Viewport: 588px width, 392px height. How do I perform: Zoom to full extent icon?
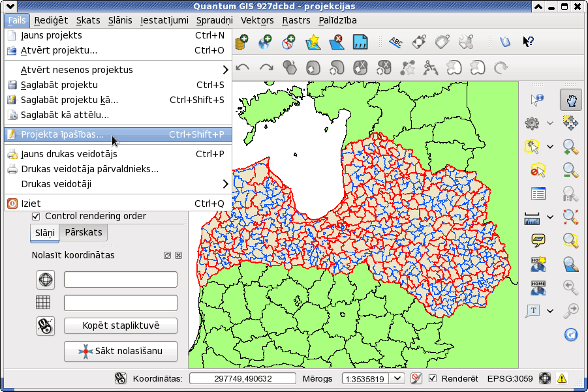[570, 217]
